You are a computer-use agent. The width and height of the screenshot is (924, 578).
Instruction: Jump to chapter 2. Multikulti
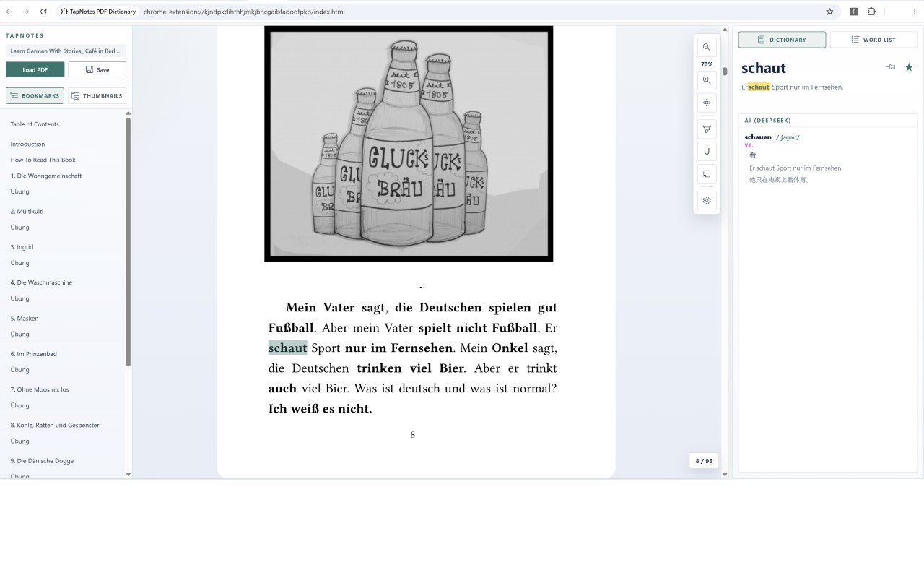point(27,211)
